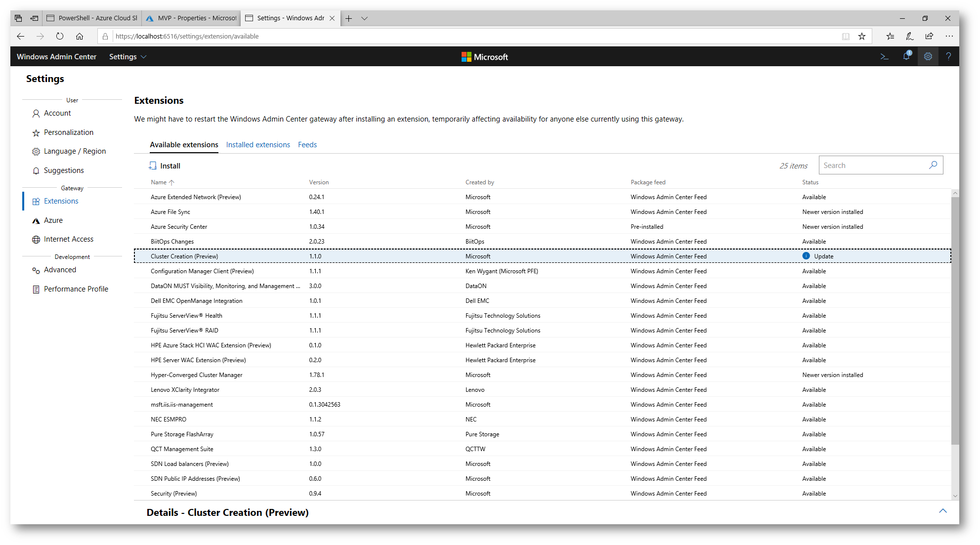Image resolution: width=980 pixels, height=545 pixels.
Task: Switch to Installed extensions tab
Action: 258,145
